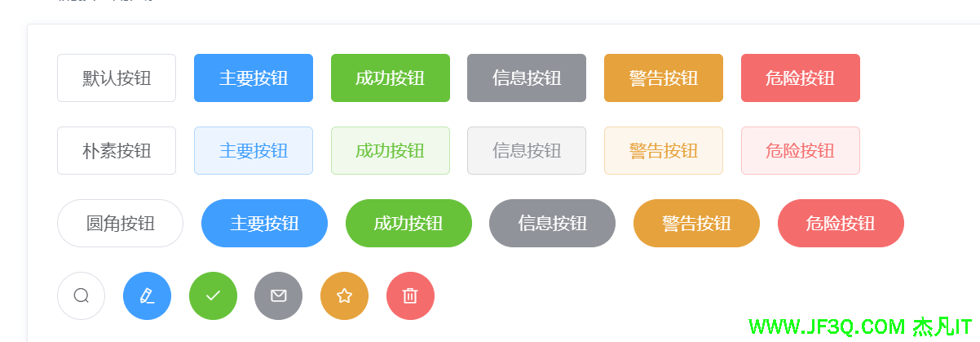Viewport: 980px width, 342px height.
Task: Click the orange pill-shaped 警告按钮
Action: (x=696, y=224)
